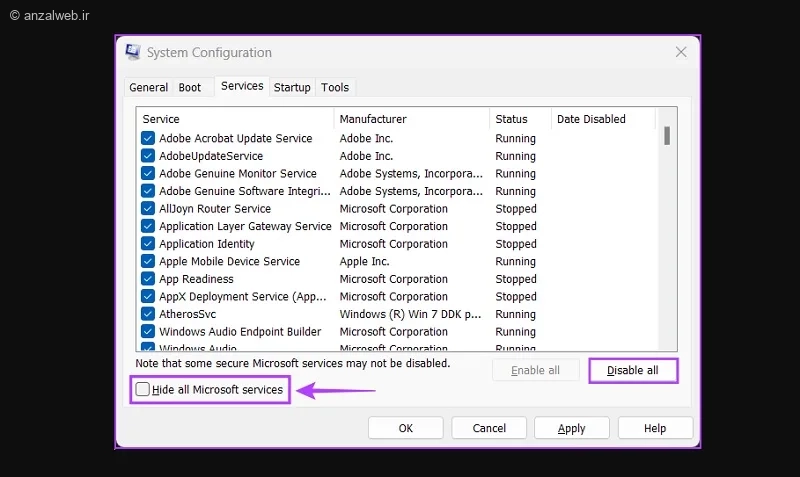Uncheck the AdobeUpdateService checkbox

(x=147, y=156)
